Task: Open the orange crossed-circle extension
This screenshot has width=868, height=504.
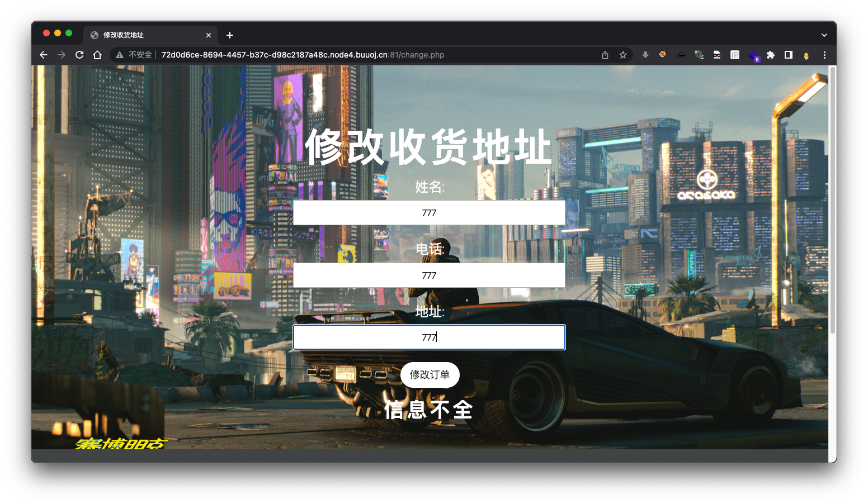Action: (663, 55)
